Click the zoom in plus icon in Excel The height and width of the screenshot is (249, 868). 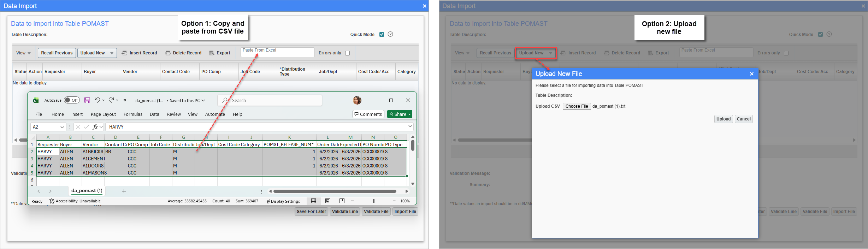(x=394, y=201)
